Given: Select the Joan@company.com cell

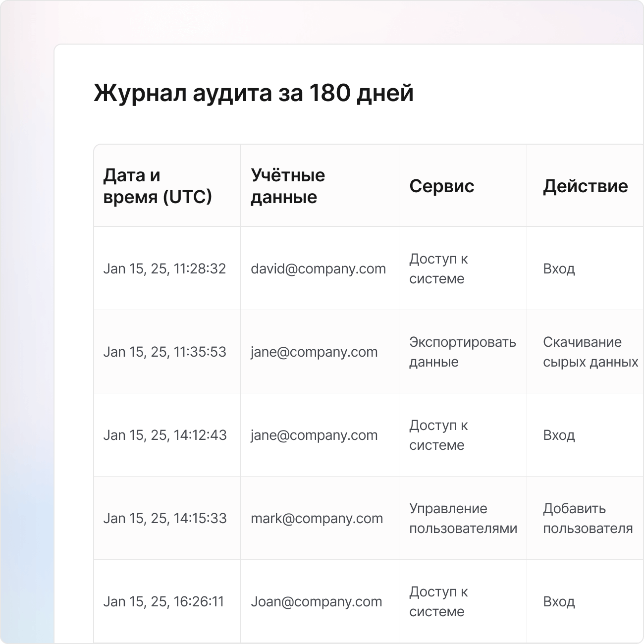Looking at the screenshot, I should [x=316, y=601].
